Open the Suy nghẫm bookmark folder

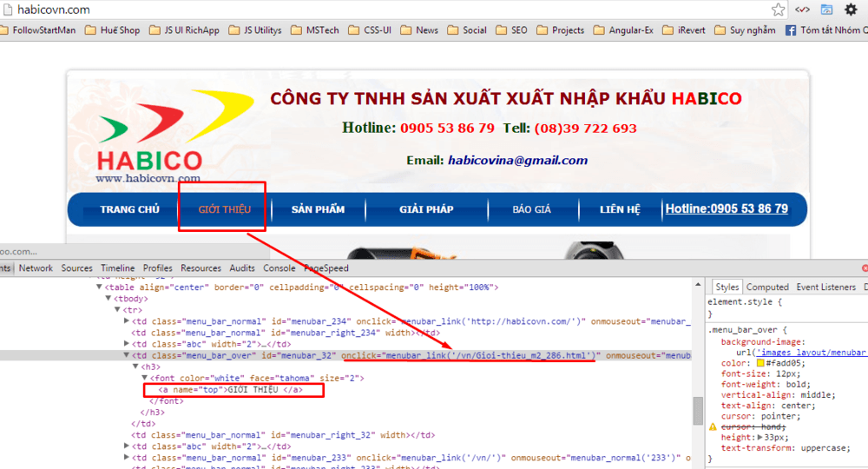pos(745,30)
